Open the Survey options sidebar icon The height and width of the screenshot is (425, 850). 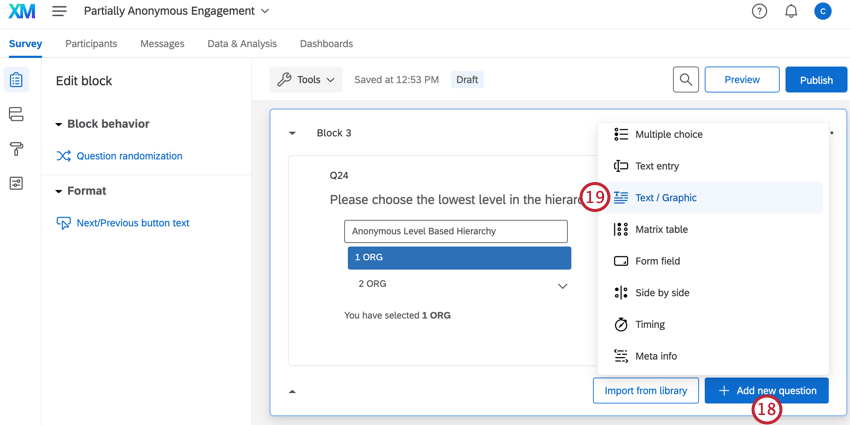(16, 184)
